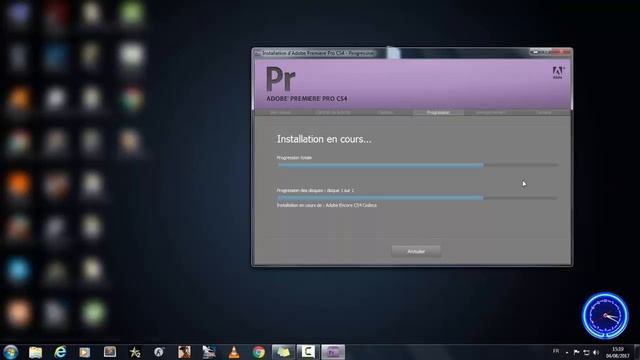Open File Explorer from the taskbar
Screen dimensions: 640x360
point(36,352)
